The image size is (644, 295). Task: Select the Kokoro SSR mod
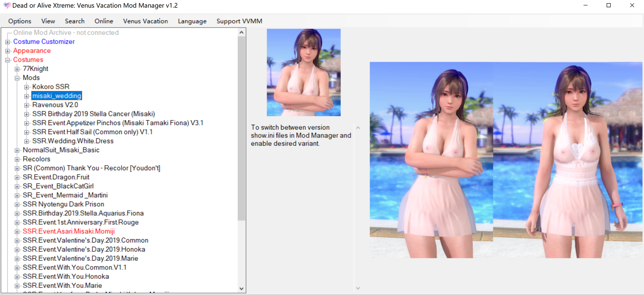[x=51, y=87]
